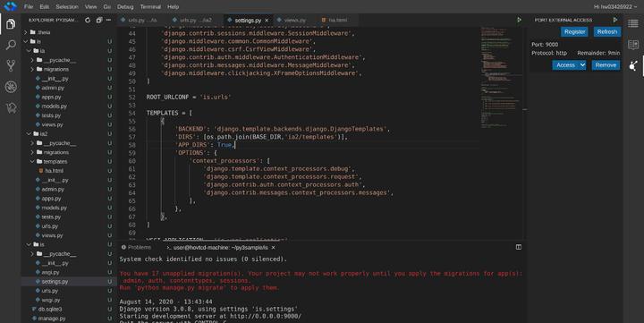Switch to the Problems panel tab
The height and width of the screenshot is (323, 644).
(136, 247)
